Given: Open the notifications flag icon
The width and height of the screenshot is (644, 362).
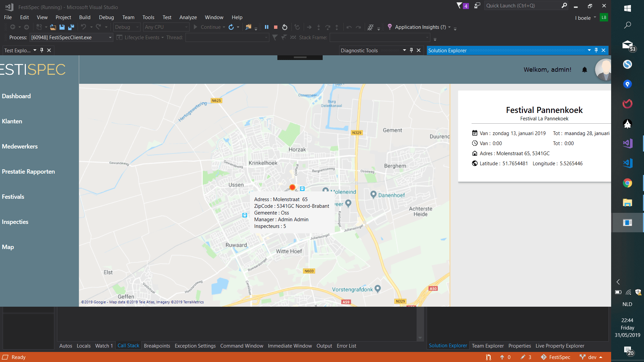Looking at the screenshot, I should (460, 6).
